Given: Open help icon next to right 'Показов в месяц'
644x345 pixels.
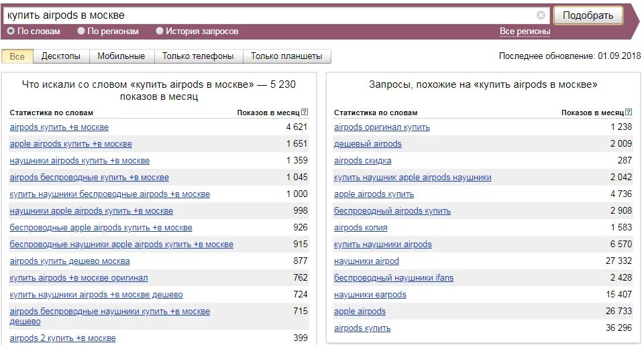Looking at the screenshot, I should click(629, 112).
